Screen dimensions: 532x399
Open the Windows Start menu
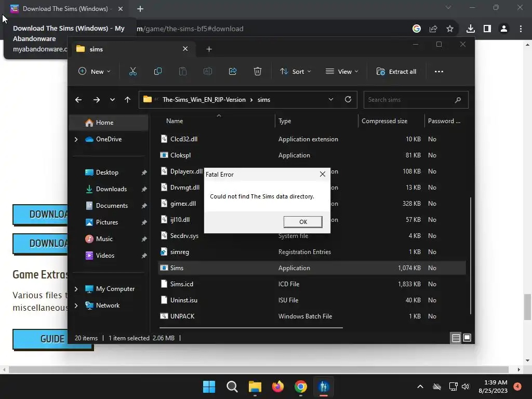(209, 387)
